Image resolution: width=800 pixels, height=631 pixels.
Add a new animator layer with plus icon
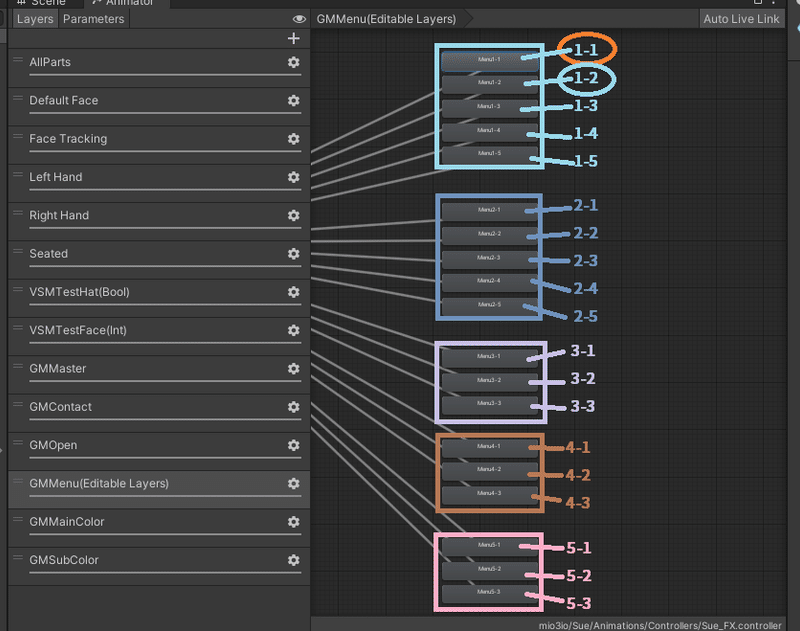click(293, 38)
